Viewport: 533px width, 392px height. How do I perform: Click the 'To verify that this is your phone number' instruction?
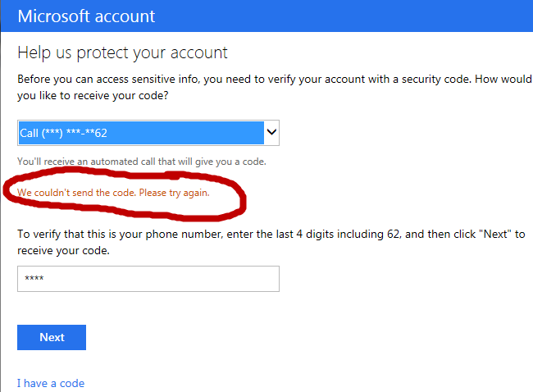tap(205, 234)
